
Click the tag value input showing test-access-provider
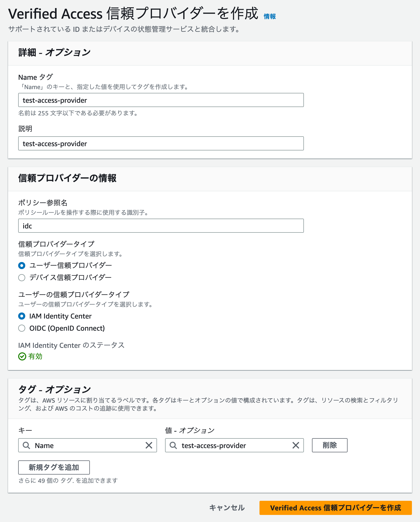pos(235,446)
